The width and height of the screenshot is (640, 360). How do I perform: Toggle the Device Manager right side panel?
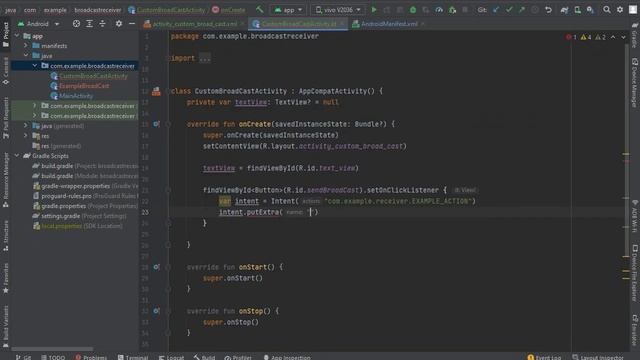635,82
